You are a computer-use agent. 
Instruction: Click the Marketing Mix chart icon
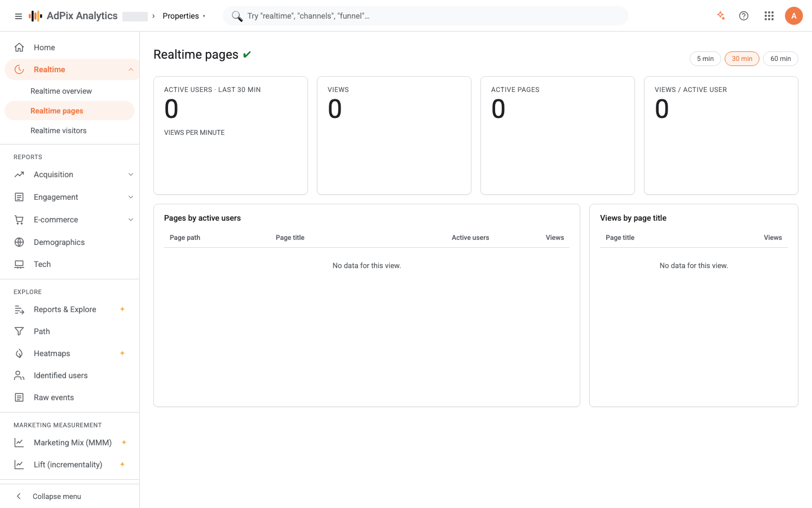[x=19, y=443]
